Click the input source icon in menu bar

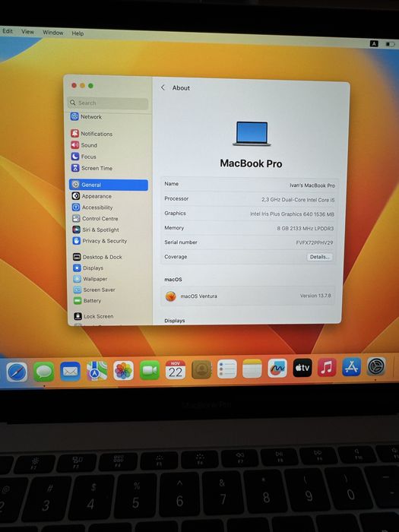click(x=374, y=43)
